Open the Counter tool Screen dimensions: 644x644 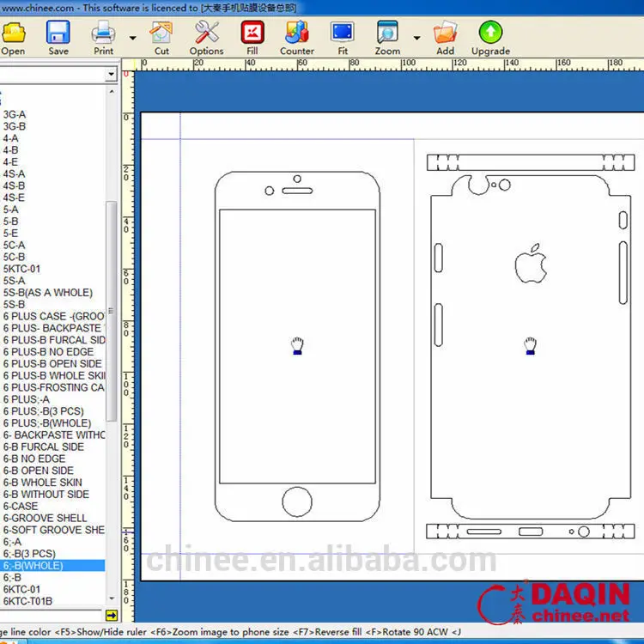click(296, 35)
